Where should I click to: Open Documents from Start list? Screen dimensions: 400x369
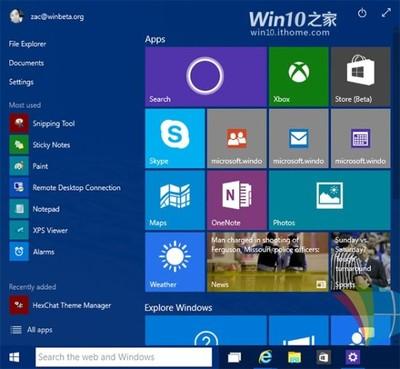pyautogui.click(x=26, y=63)
